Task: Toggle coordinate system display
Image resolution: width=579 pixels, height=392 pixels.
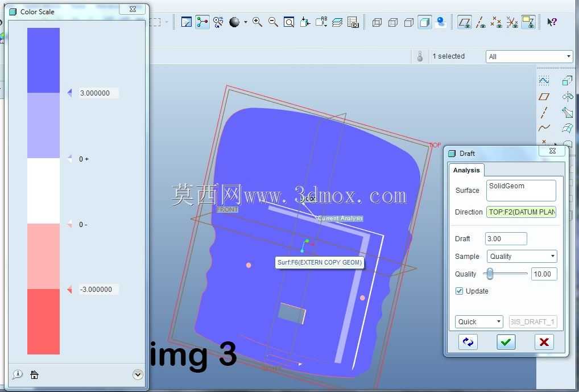Action: point(512,22)
